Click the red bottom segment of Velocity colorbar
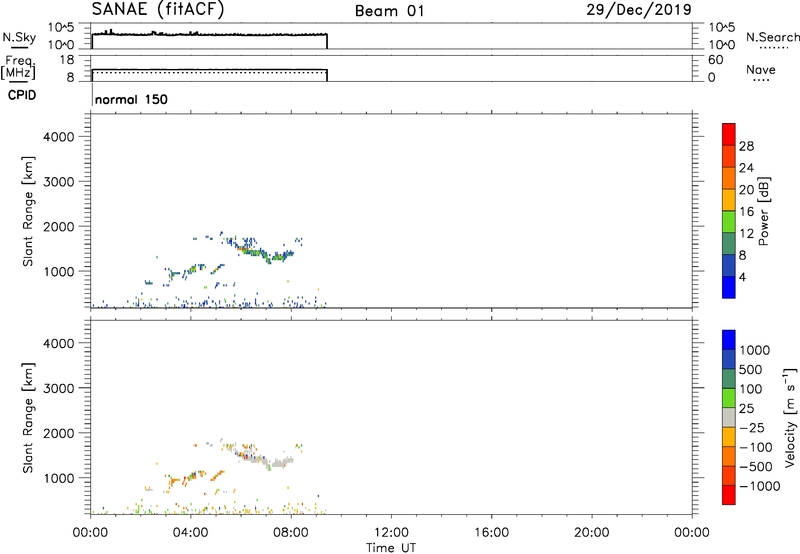 tap(729, 495)
